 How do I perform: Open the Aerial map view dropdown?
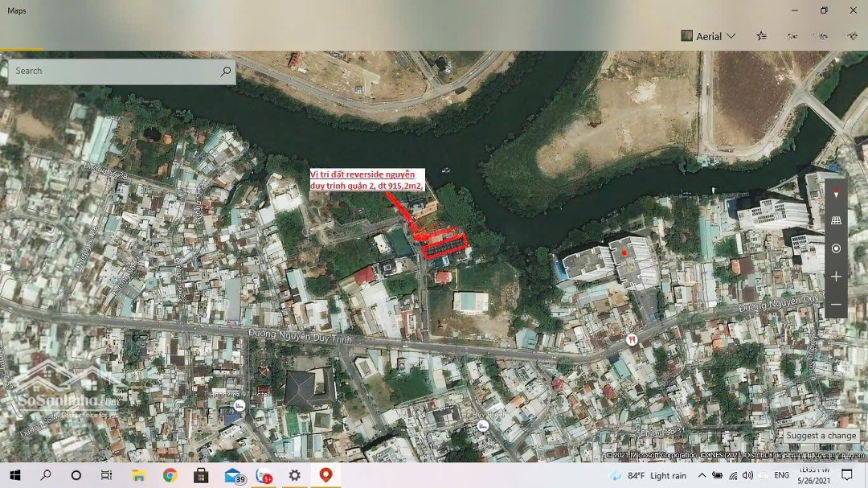coord(708,36)
